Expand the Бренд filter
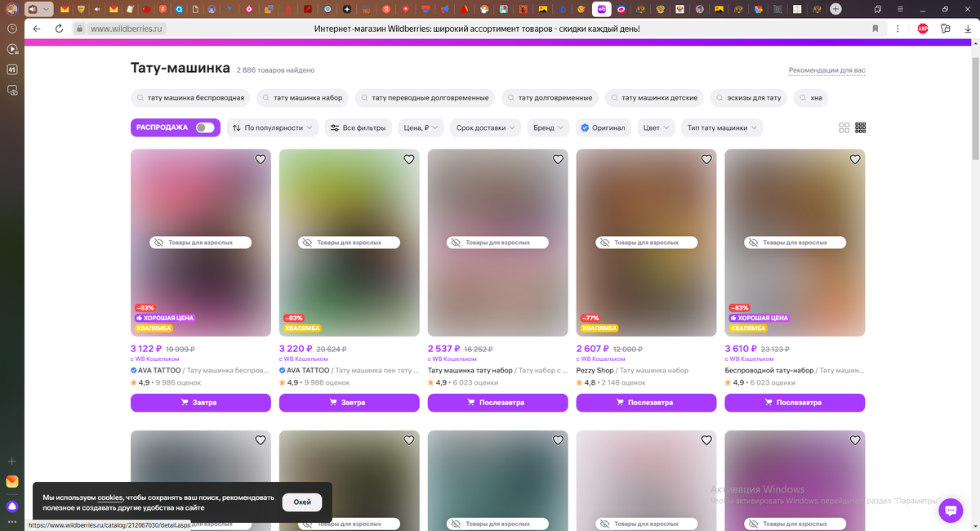The height and width of the screenshot is (531, 980). pyautogui.click(x=549, y=127)
